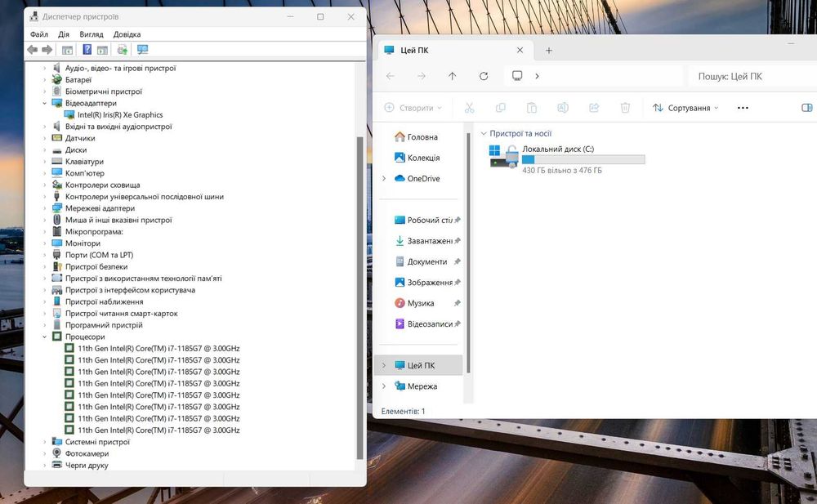Click the address bar chevron after PC icon
The image size is (817, 504).
click(537, 76)
